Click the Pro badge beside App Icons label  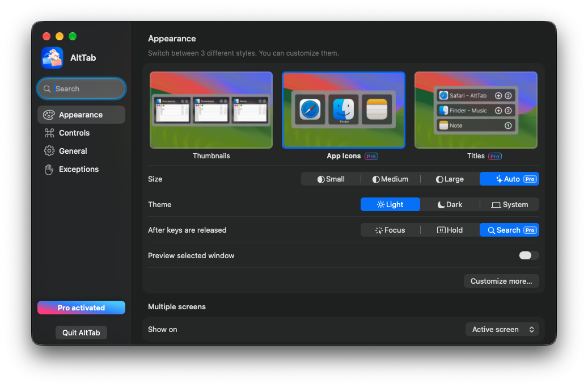(371, 157)
